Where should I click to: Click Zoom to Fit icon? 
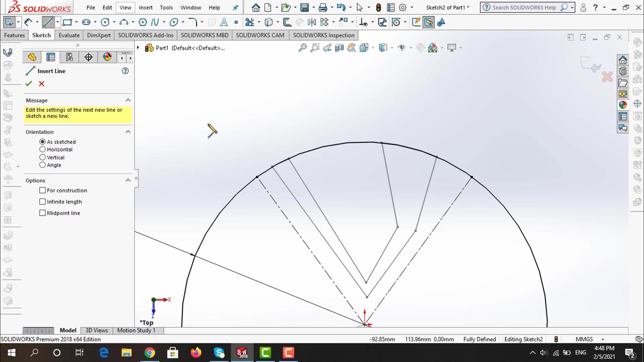coord(302,48)
